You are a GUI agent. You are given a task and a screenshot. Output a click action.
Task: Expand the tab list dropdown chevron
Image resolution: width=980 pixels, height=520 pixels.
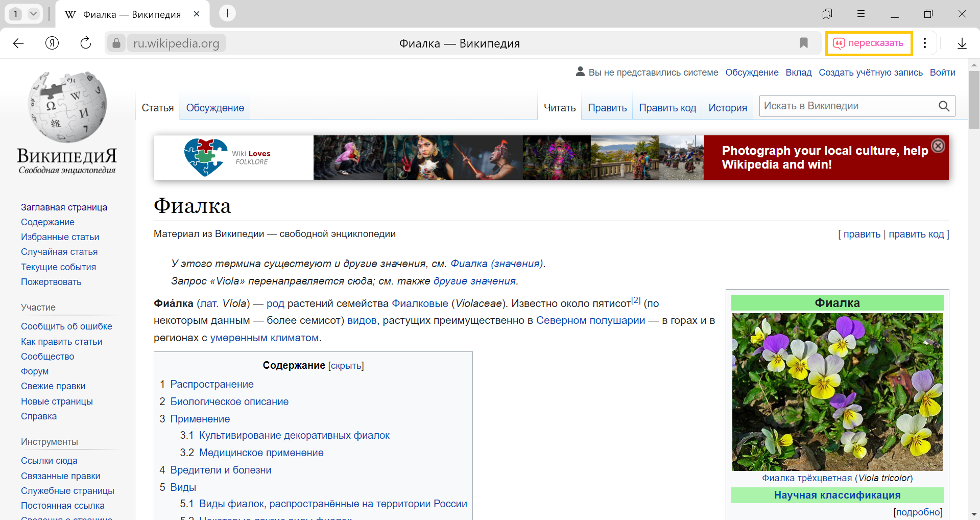click(x=33, y=14)
